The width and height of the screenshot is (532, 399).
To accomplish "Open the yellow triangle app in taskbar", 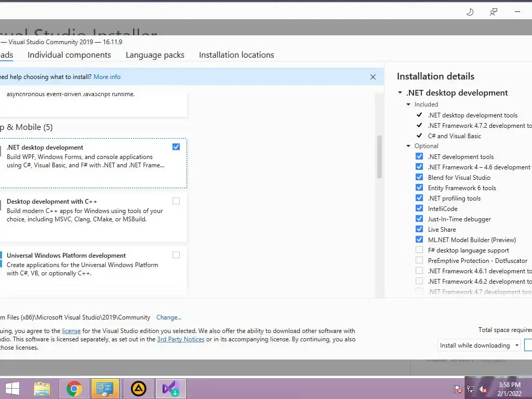I will point(138,389).
